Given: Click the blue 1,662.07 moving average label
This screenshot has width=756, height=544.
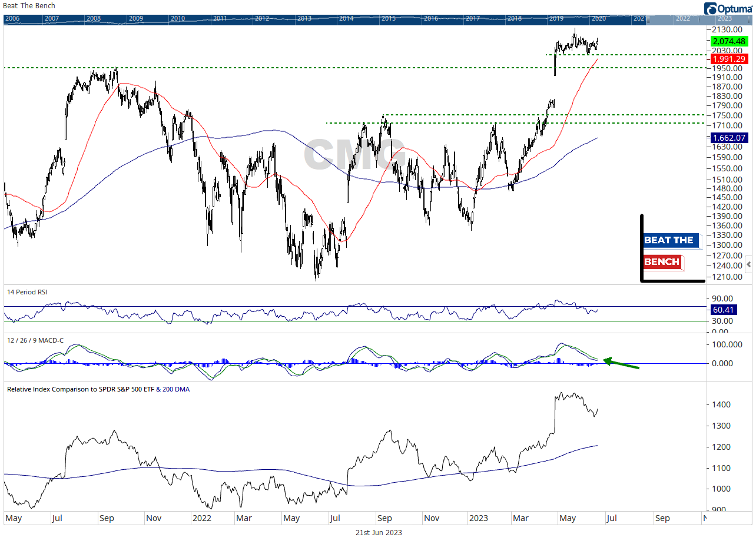Looking at the screenshot, I should (728, 138).
